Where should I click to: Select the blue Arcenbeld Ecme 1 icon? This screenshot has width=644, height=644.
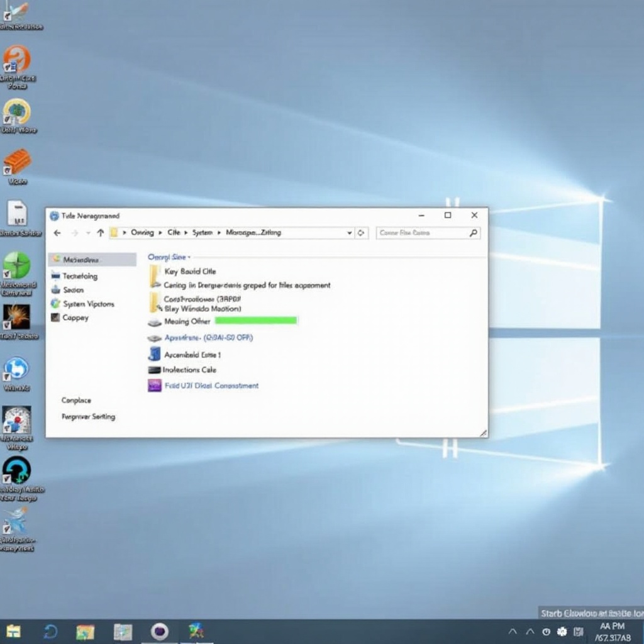(x=155, y=354)
